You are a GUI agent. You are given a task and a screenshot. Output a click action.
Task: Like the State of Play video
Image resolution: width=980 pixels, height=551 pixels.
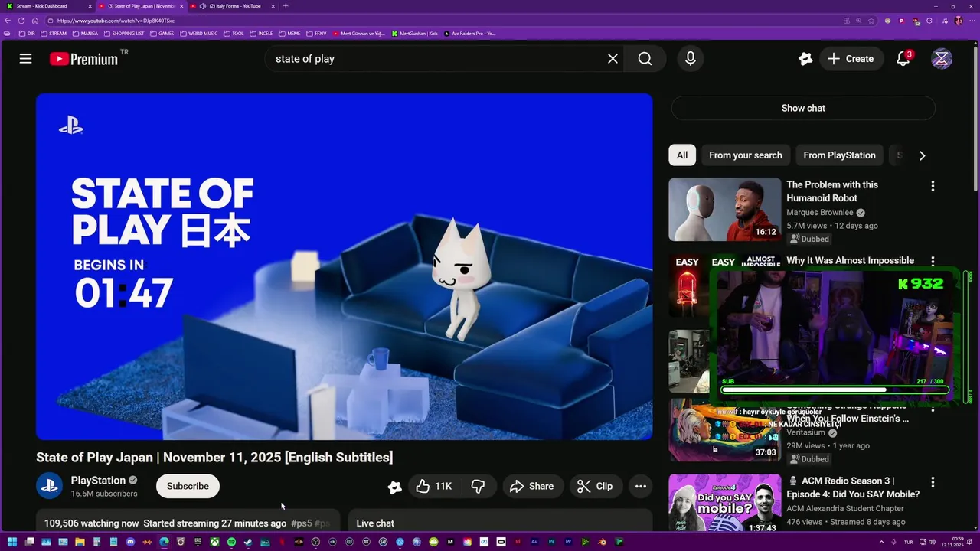[433, 486]
